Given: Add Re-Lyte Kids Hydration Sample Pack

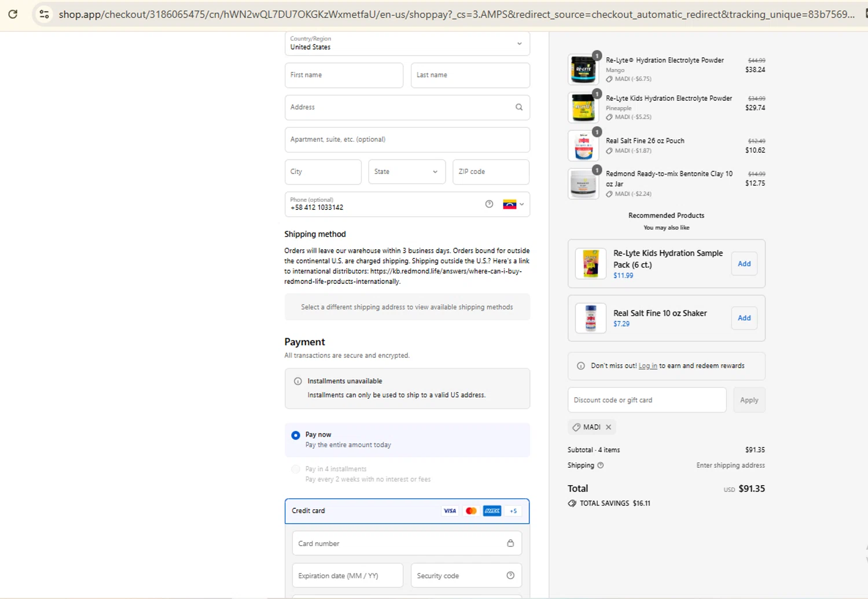Looking at the screenshot, I should [x=744, y=264].
